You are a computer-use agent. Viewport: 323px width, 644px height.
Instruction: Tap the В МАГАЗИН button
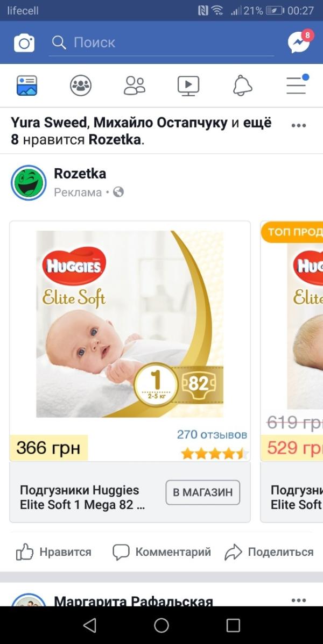203,492
